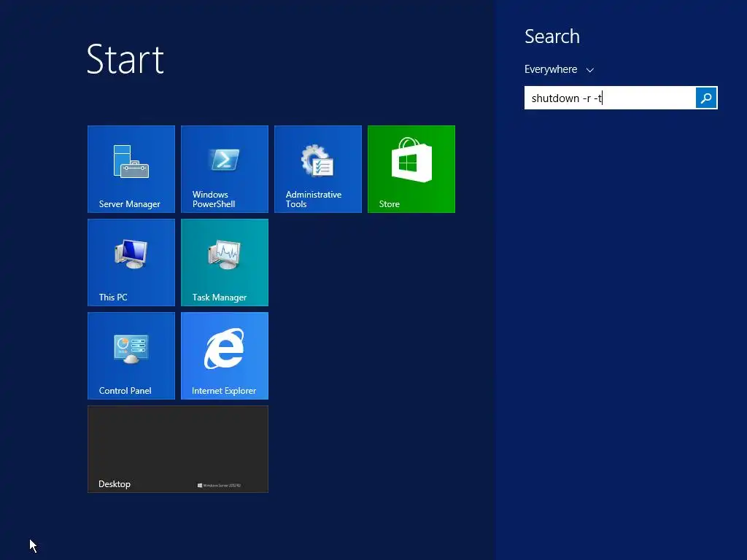Viewport: 747px width, 560px height.
Task: Click the magnifier search button
Action: pos(706,98)
